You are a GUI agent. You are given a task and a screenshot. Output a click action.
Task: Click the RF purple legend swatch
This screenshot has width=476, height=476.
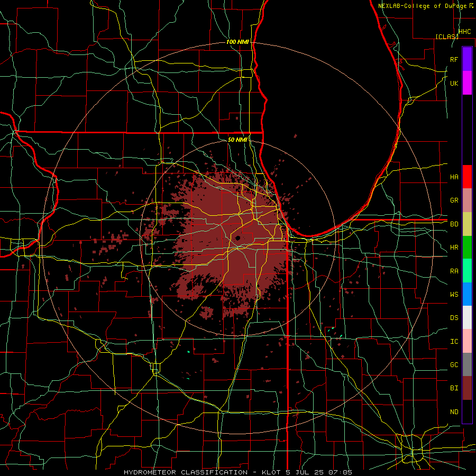[467, 59]
